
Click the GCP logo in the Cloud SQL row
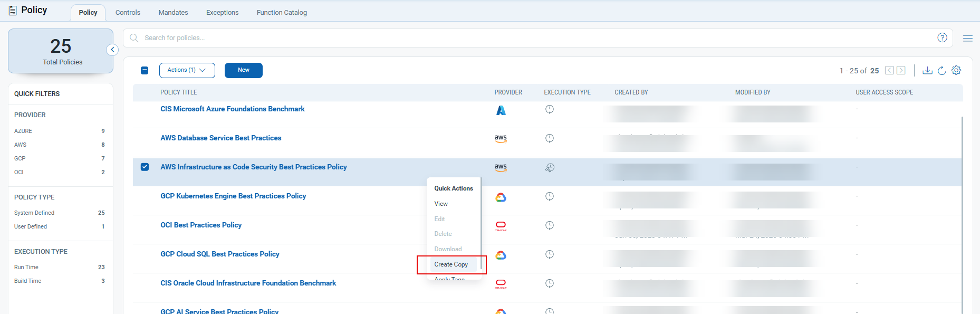(501, 255)
